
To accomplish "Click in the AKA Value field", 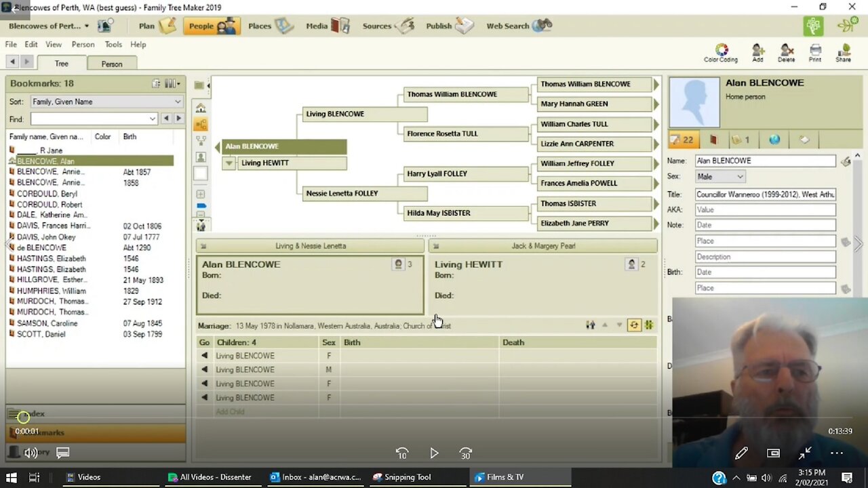I will click(x=765, y=209).
